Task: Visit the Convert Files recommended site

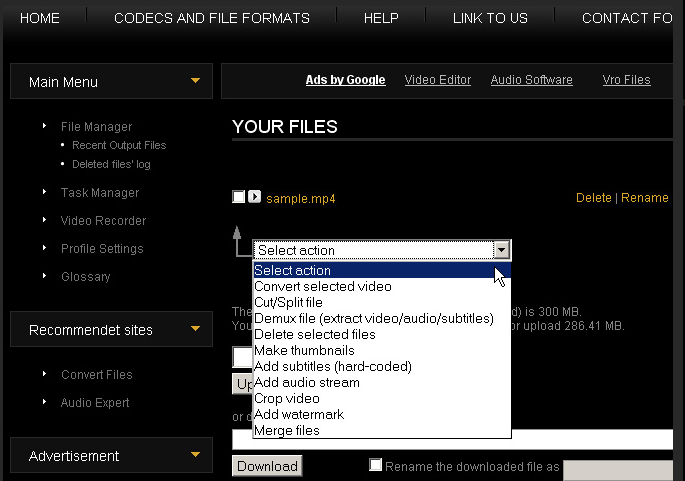Action: pyautogui.click(x=97, y=374)
